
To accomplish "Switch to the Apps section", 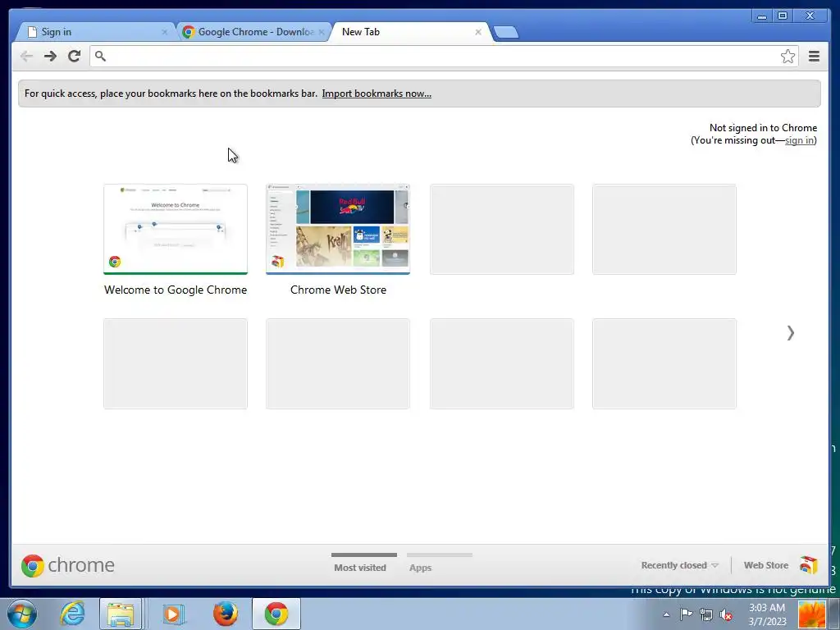I will [421, 568].
